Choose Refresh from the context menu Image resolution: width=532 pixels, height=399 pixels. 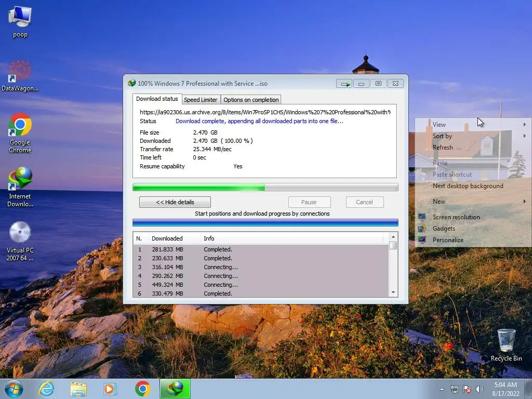[473, 148]
